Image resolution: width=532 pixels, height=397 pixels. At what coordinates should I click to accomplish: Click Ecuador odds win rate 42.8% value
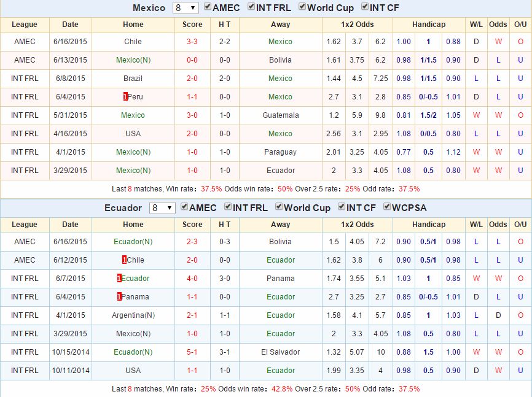click(282, 389)
